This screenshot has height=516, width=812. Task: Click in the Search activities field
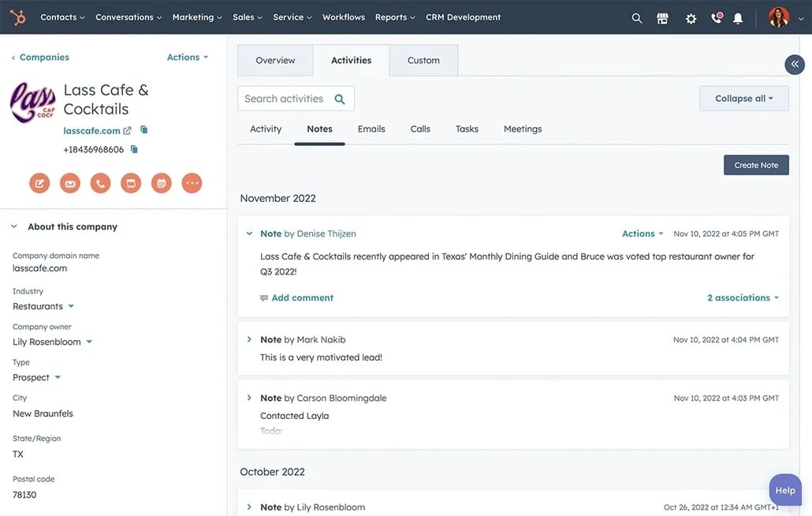pyautogui.click(x=292, y=98)
